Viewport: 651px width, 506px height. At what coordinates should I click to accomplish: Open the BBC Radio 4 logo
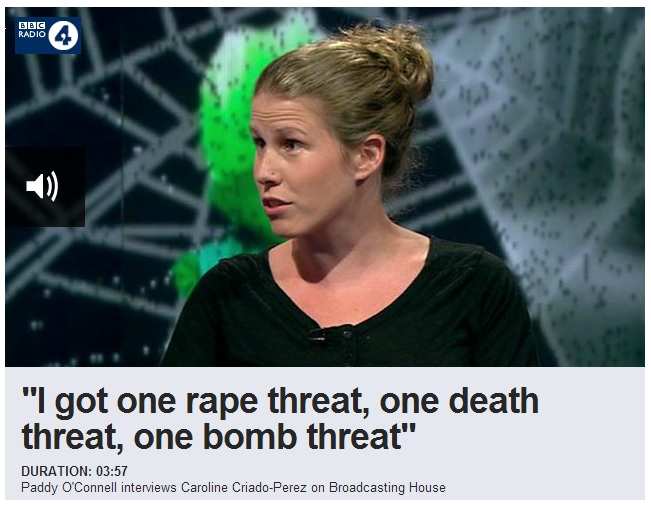pos(48,35)
